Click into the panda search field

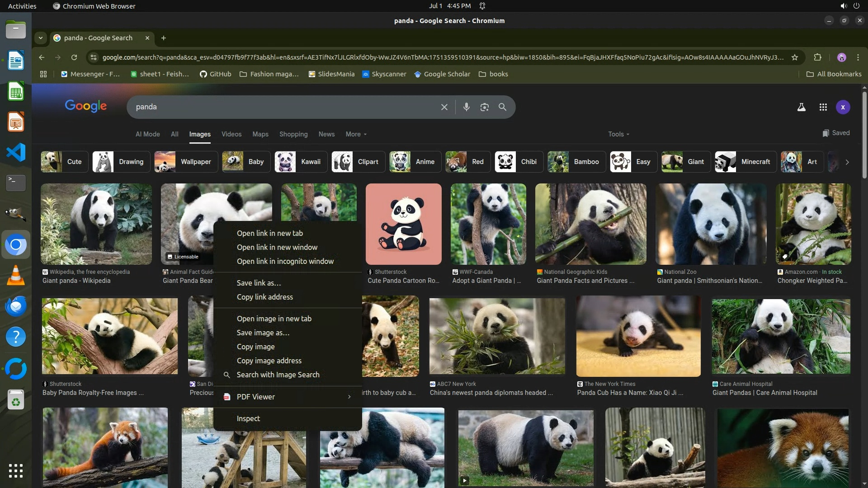[280, 107]
